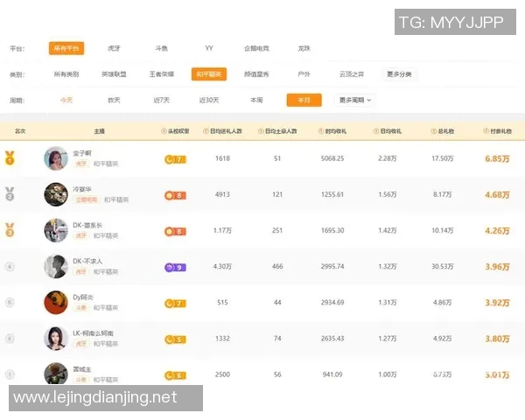Open the info icon beside 日均收礼 header
Image resolution: width=525 pixels, height=420 pixels.
click(x=376, y=131)
